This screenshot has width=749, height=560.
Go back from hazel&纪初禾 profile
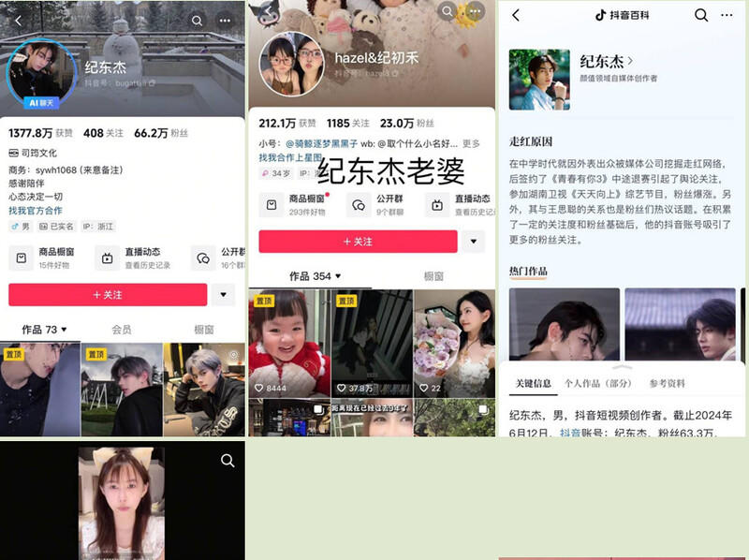tap(268, 11)
